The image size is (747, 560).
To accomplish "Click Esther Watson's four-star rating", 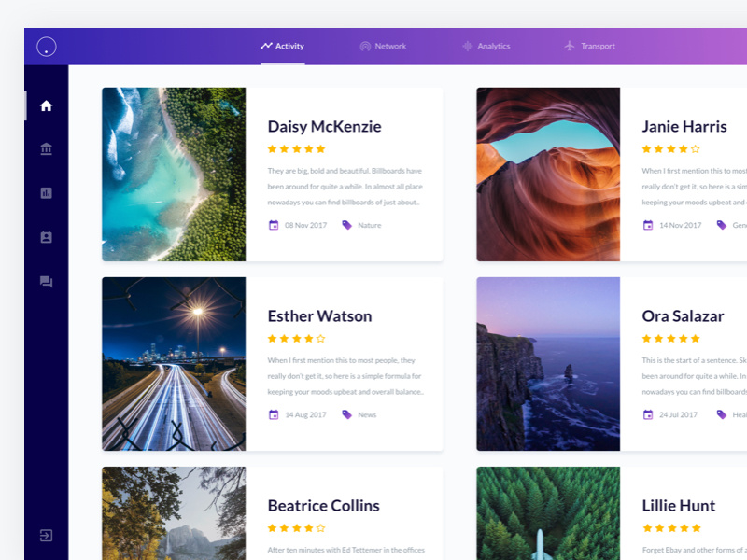I will point(296,339).
